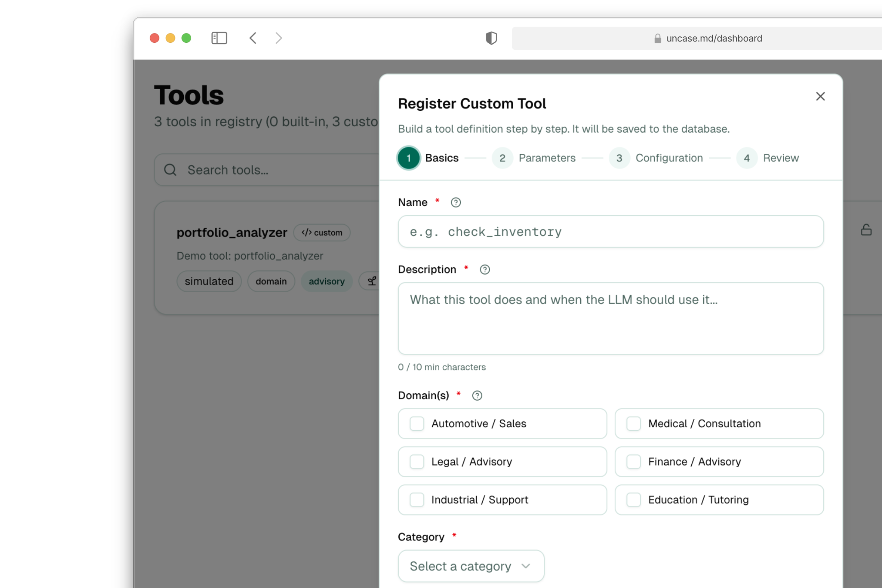This screenshot has height=588, width=882.
Task: Go to step 2 Parameters
Action: (x=502, y=158)
